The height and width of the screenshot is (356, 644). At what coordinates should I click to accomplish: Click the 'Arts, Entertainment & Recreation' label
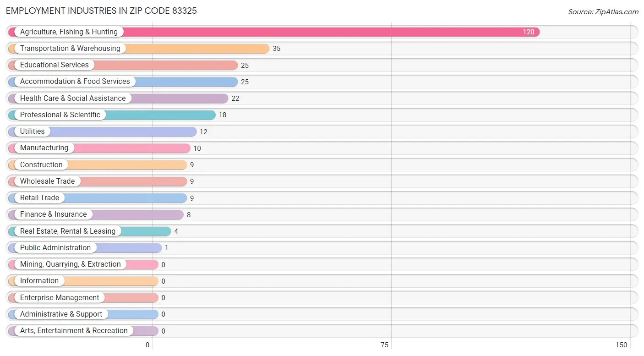(x=74, y=330)
